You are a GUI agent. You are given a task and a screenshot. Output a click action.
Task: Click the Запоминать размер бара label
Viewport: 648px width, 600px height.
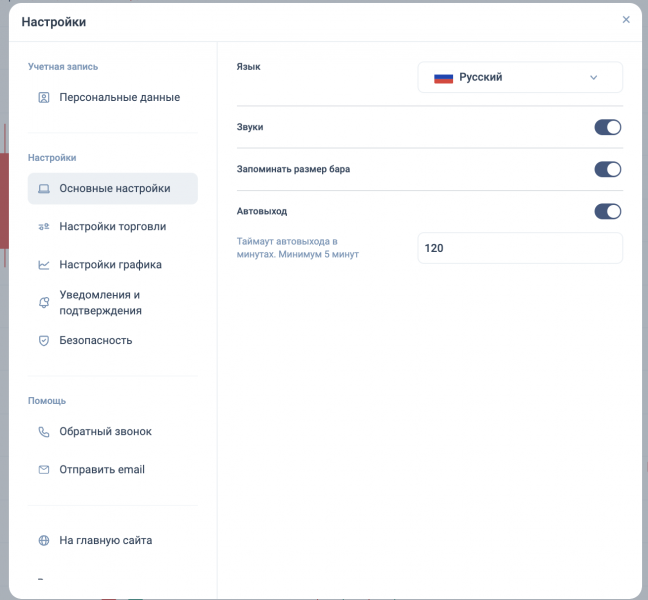pyautogui.click(x=293, y=169)
